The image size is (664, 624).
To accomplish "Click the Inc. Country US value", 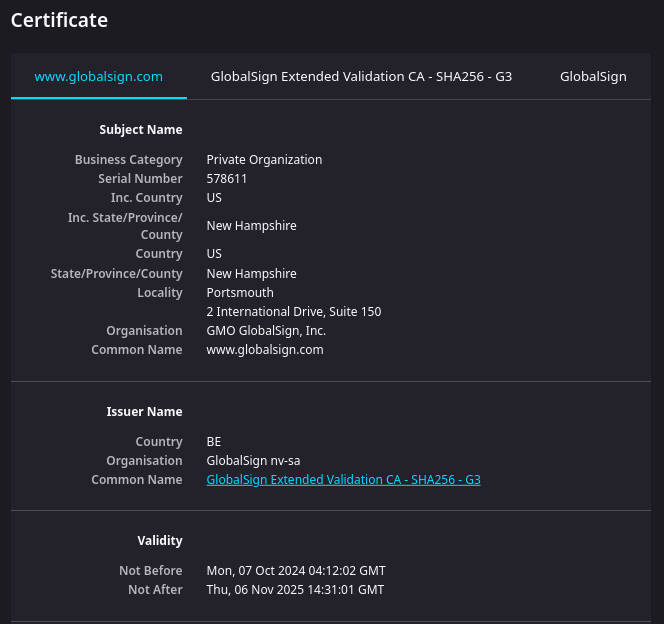I will (214, 198).
